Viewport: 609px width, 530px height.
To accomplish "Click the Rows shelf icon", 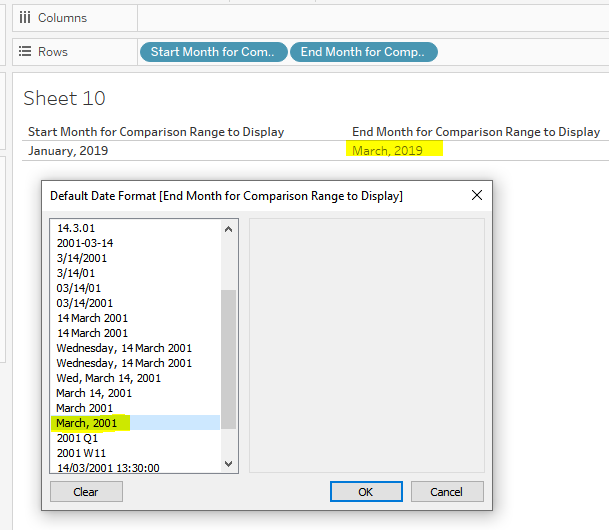I will tap(25, 51).
